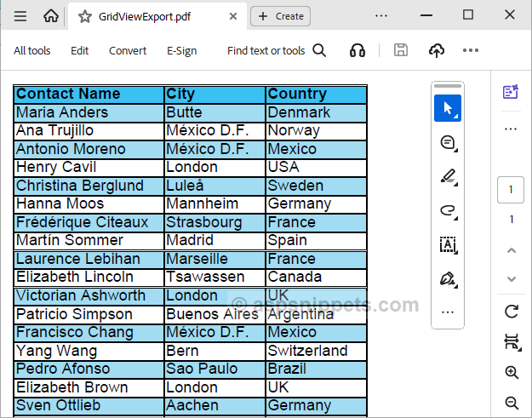Close the GridViewExport.pdf tab

[x=233, y=16]
